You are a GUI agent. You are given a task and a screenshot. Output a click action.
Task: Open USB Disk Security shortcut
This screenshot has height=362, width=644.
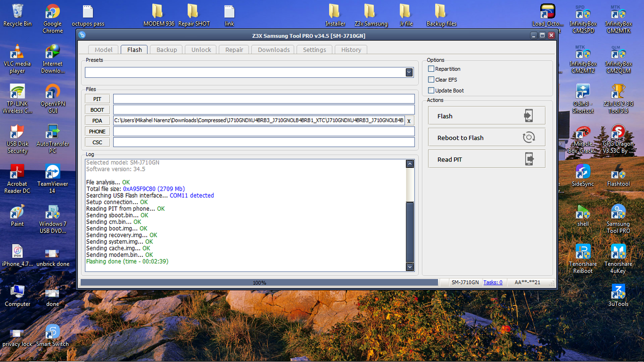pyautogui.click(x=17, y=139)
